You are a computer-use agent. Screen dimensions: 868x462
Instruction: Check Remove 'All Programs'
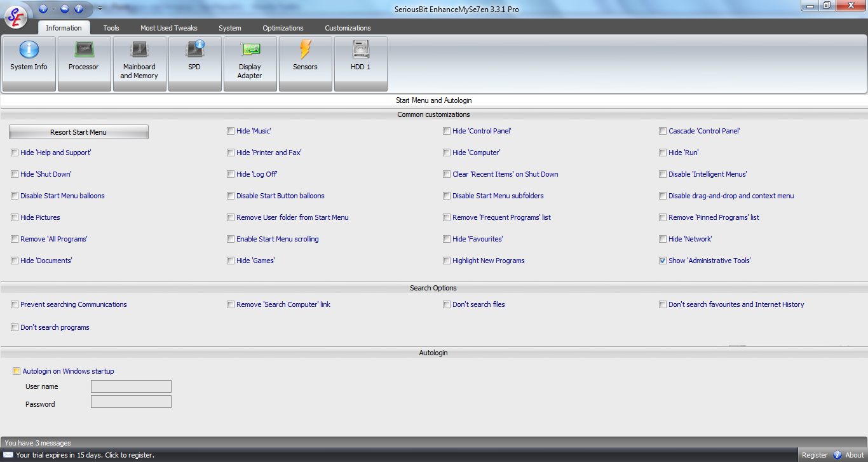pos(15,239)
